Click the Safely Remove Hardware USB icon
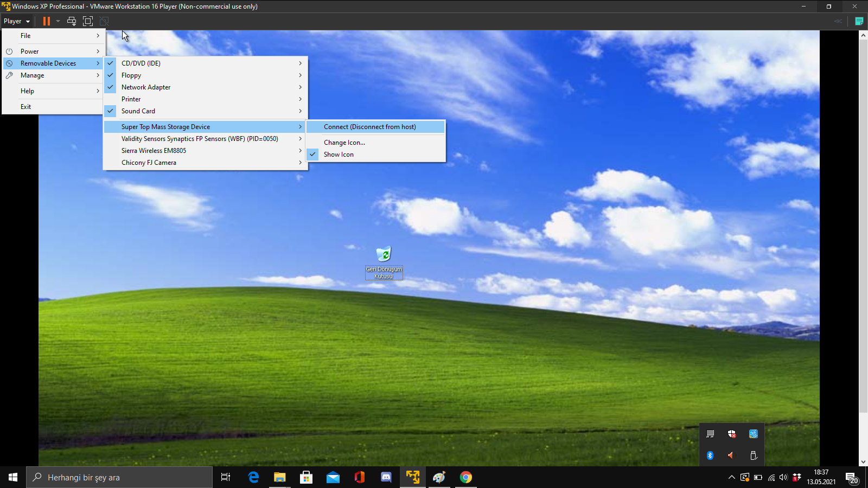The image size is (868, 488). [x=754, y=455]
